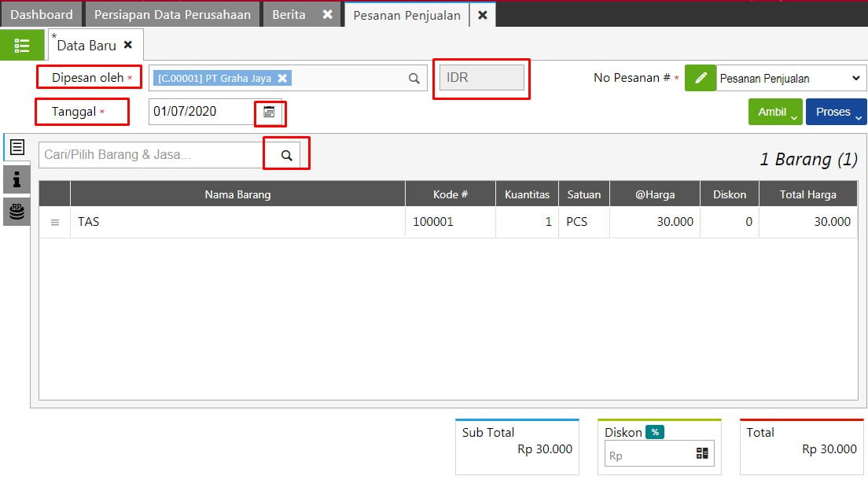Click the Total Harga column header

pyautogui.click(x=807, y=194)
